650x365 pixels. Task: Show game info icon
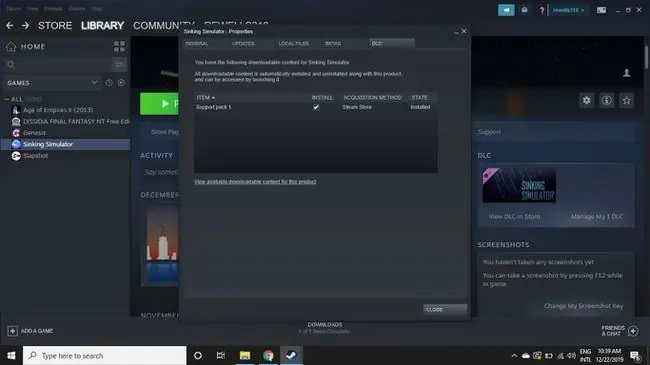pos(606,100)
